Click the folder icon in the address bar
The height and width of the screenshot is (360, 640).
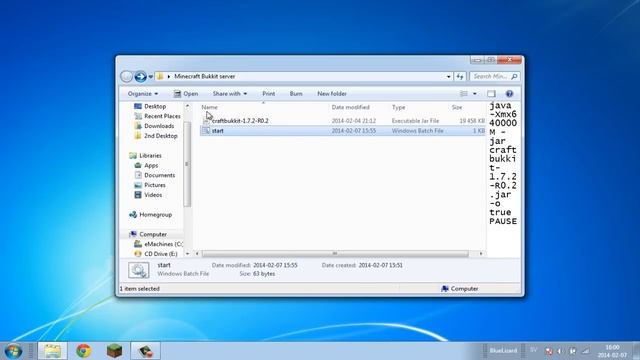(160, 76)
